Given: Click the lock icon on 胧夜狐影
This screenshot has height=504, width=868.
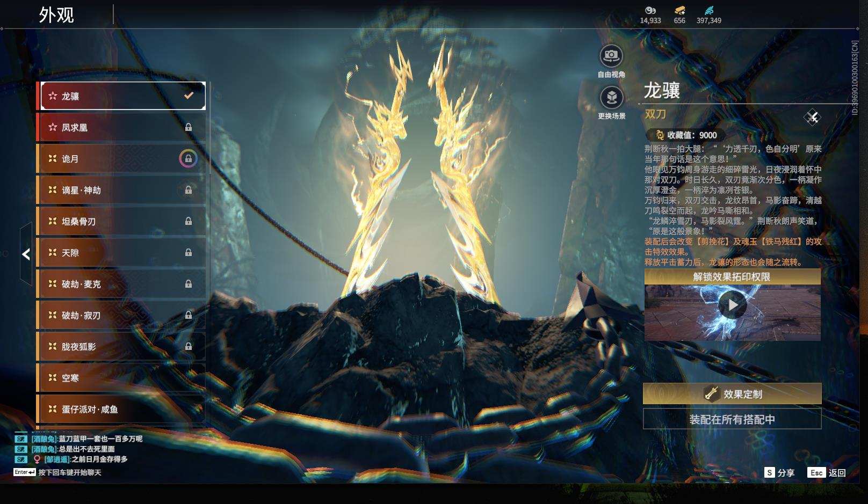Looking at the screenshot, I should 189,347.
